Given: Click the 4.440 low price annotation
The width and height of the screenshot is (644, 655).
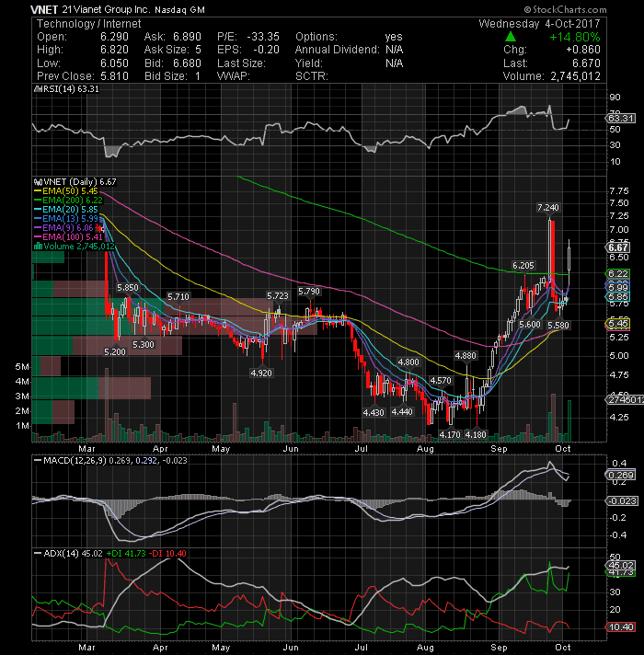Looking at the screenshot, I should click(x=402, y=412).
